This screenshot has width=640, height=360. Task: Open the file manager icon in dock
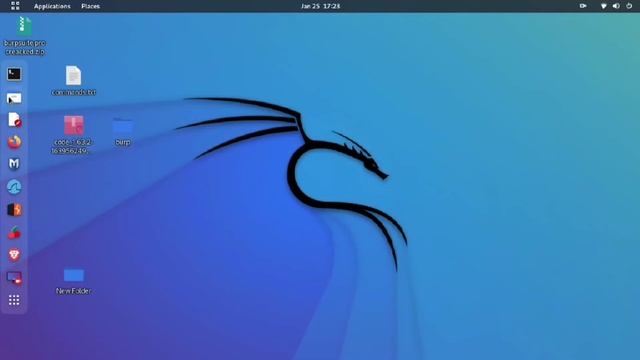14,98
